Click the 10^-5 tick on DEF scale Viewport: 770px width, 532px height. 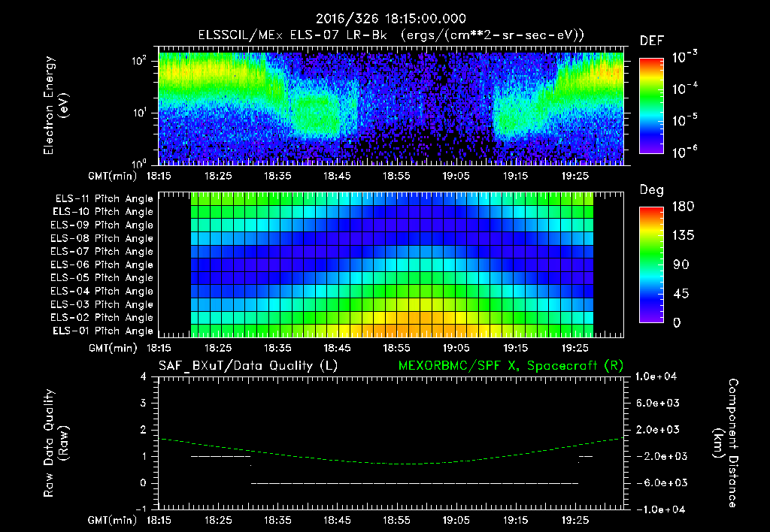(684, 119)
